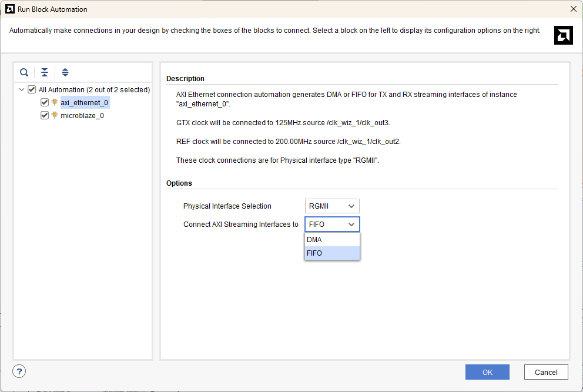This screenshot has width=583, height=392.
Task: Click the search icon in tree toolbar
Action: (24, 72)
